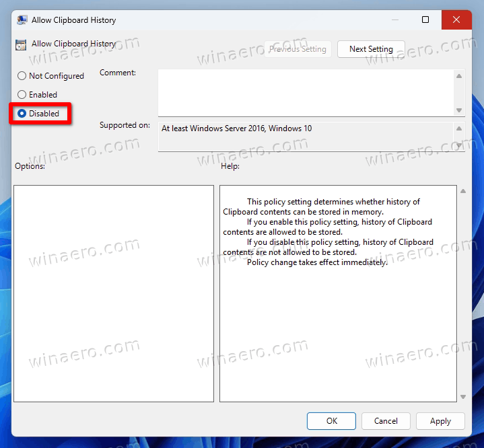Click the 'Comment:' label
This screenshot has height=448, width=484.
pos(118,73)
